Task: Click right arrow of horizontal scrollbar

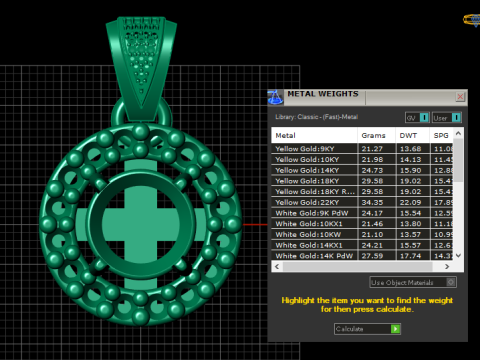Action: [x=447, y=266]
